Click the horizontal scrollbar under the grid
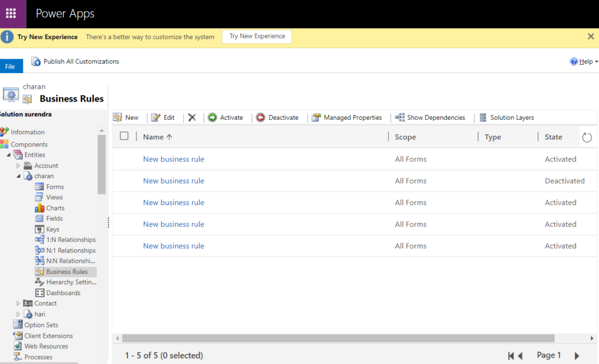The height and width of the screenshot is (364, 599). 338,338
